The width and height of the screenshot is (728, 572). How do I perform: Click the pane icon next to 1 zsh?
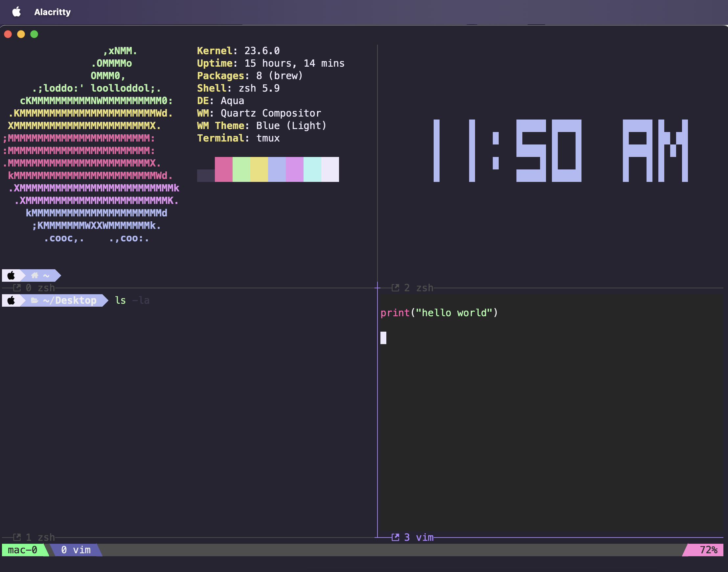point(17,537)
